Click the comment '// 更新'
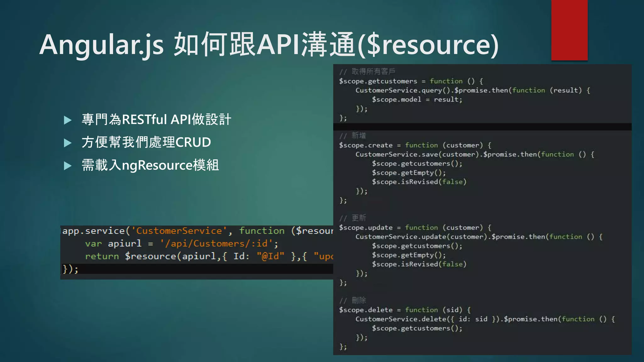 coord(353,218)
